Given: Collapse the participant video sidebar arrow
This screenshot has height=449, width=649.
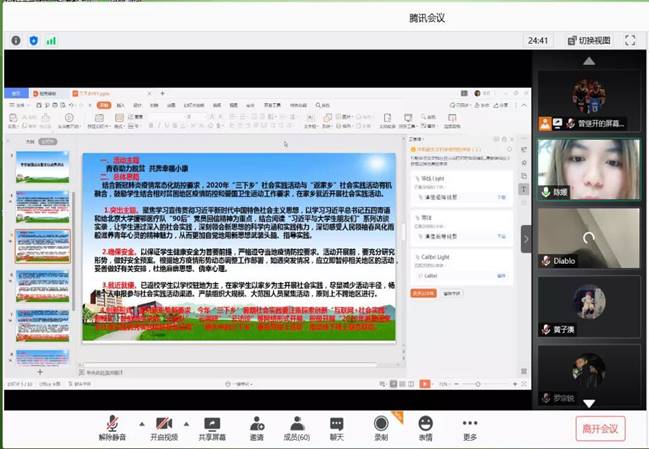Looking at the screenshot, I should click(x=527, y=238).
